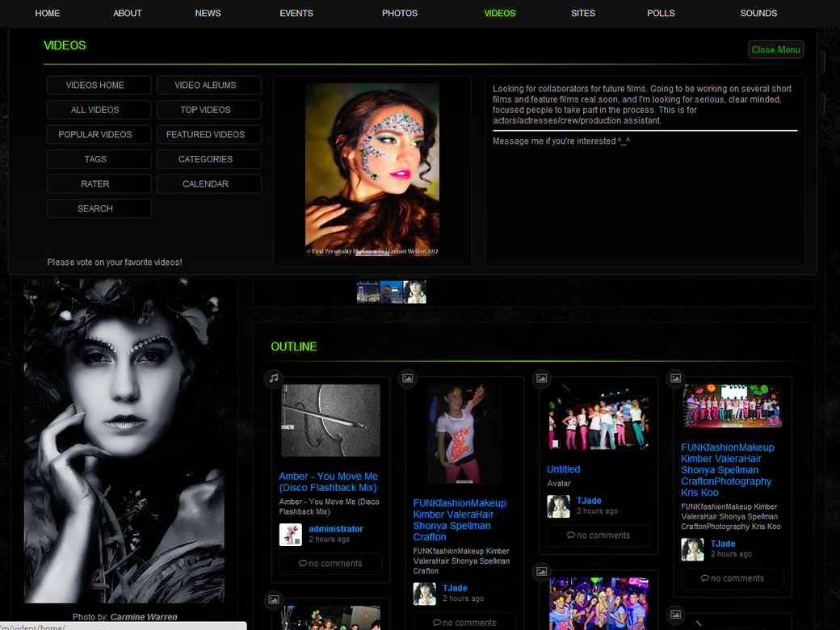
Task: Click the image icon above Untitled post
Action: pos(542,378)
